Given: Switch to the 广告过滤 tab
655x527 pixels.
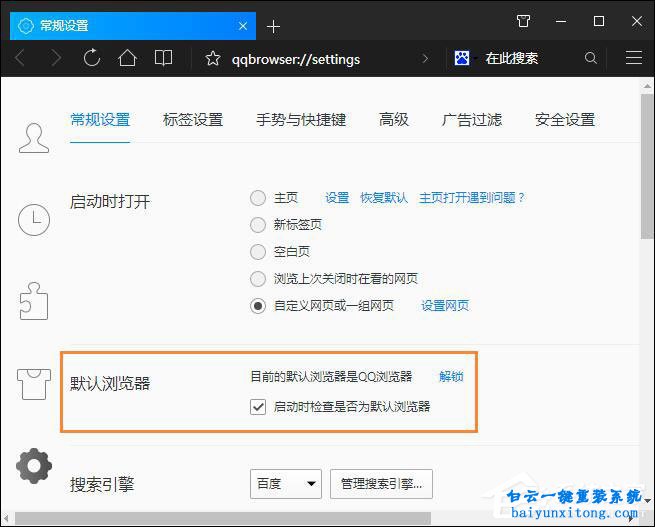Looking at the screenshot, I should [471, 120].
